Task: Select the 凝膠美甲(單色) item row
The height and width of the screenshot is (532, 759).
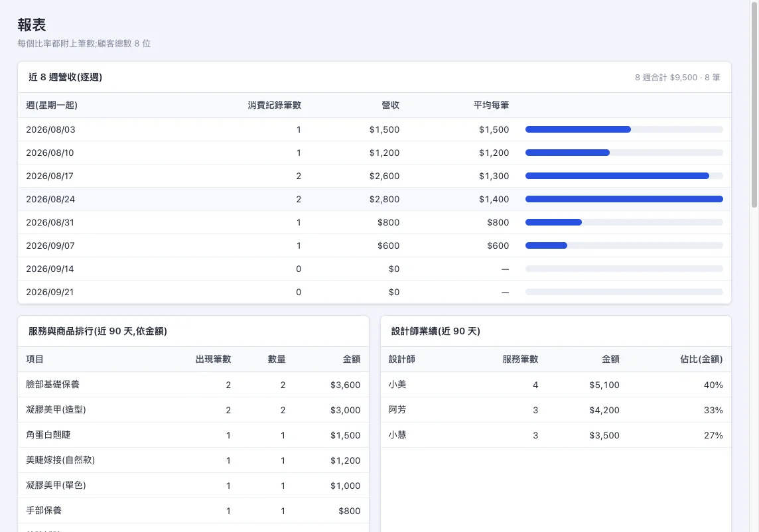Action: pos(193,485)
